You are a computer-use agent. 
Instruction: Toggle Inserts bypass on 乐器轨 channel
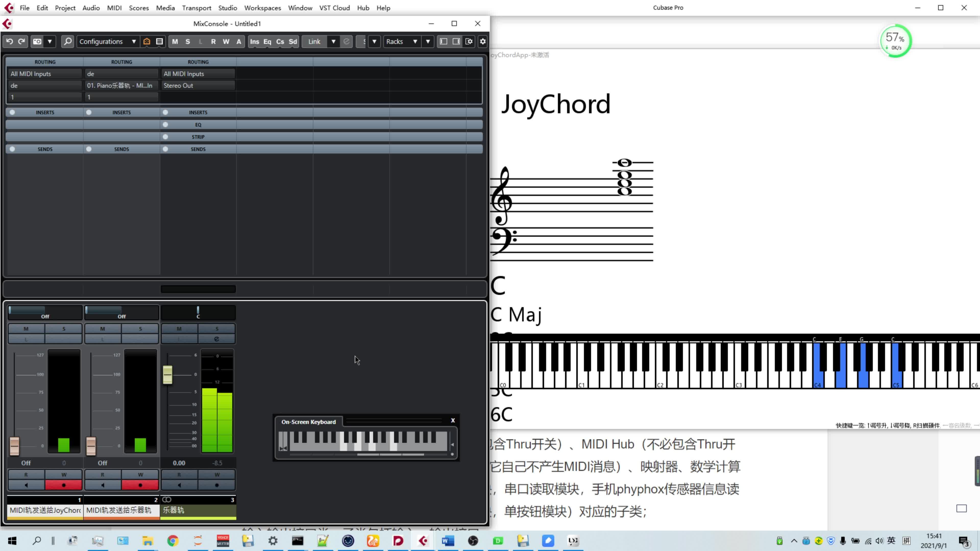click(x=165, y=112)
